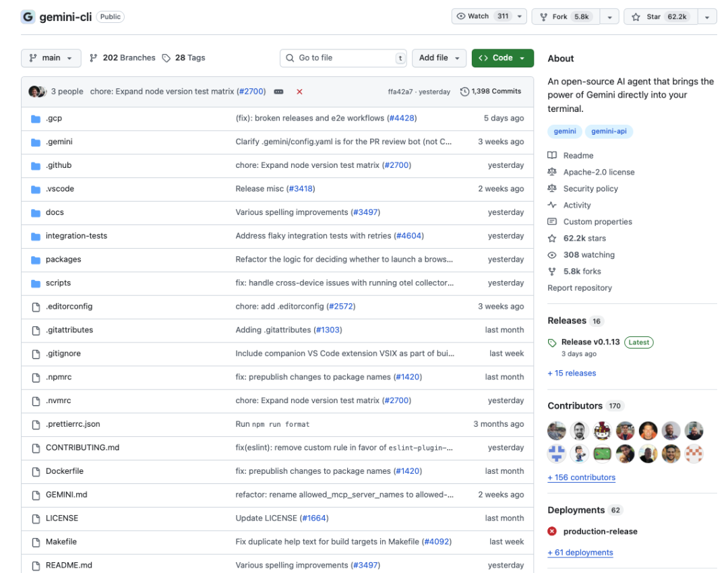Viewport: 728px width, 573px height.
Task: Open the Watch notifications dropdown
Action: point(489,16)
